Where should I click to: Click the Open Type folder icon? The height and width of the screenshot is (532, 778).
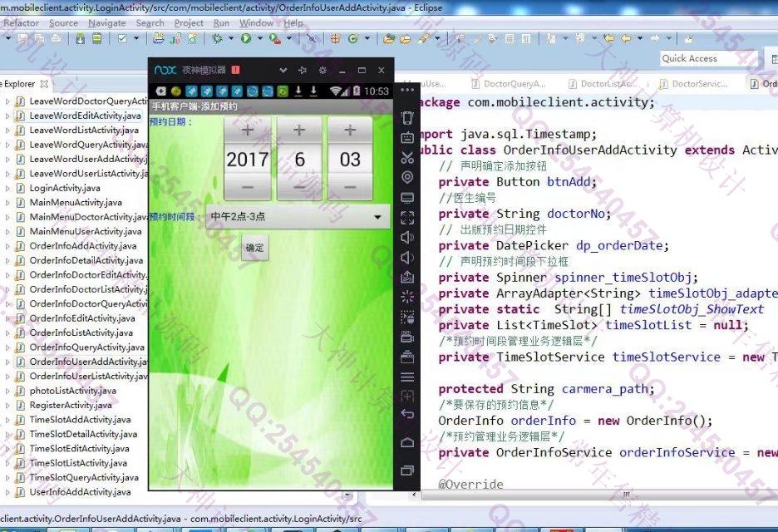[390, 38]
